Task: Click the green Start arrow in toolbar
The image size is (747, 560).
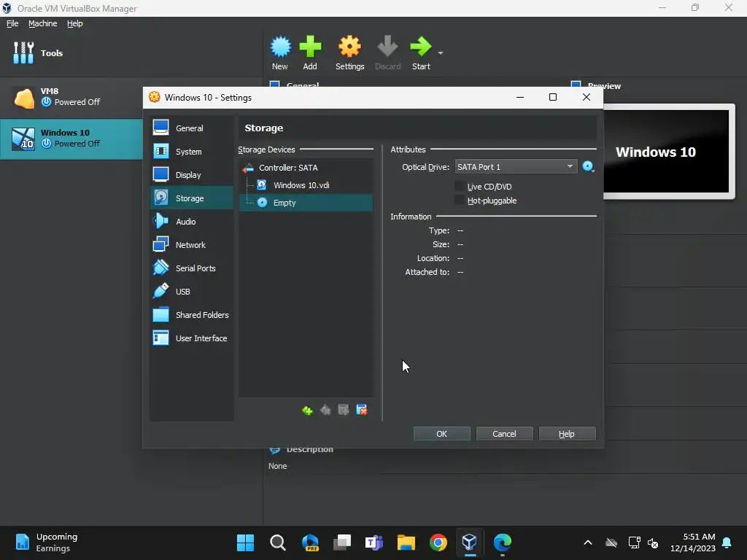Action: pyautogui.click(x=421, y=52)
